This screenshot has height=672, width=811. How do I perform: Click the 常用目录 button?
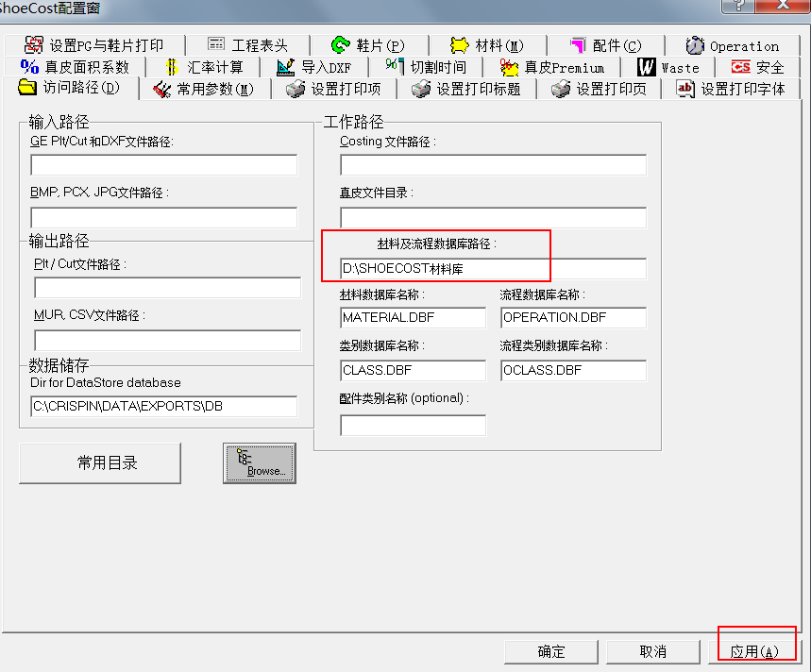coord(100,462)
